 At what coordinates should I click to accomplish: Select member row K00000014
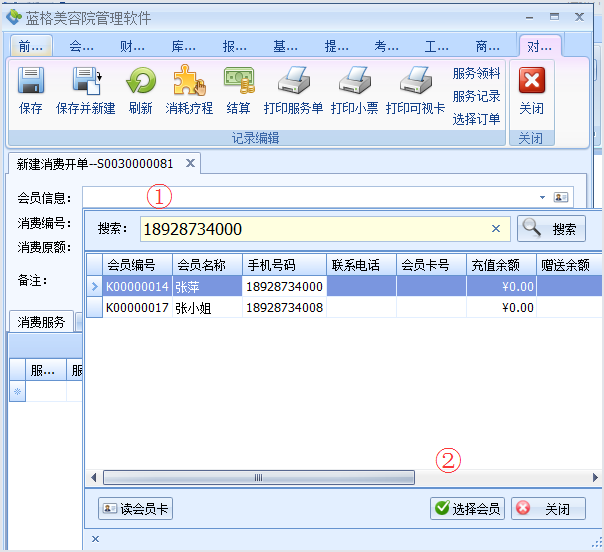click(x=344, y=286)
